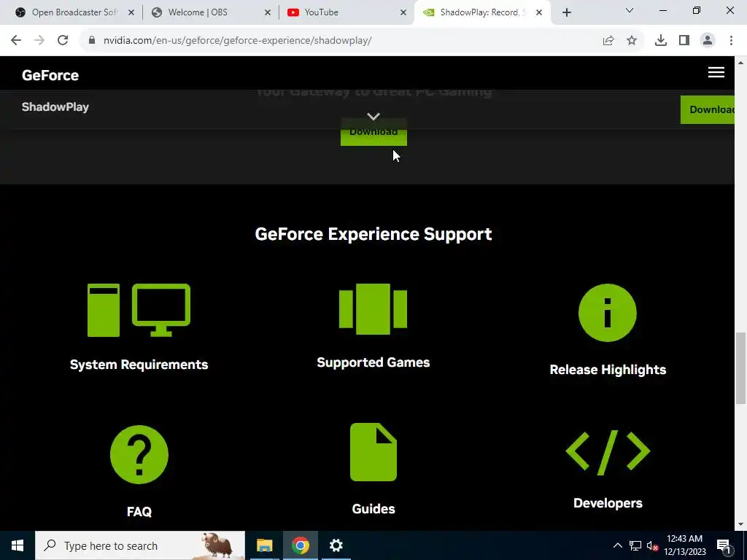Expand the ShadowPlay section chevron
The width and height of the screenshot is (747, 560).
click(x=373, y=116)
